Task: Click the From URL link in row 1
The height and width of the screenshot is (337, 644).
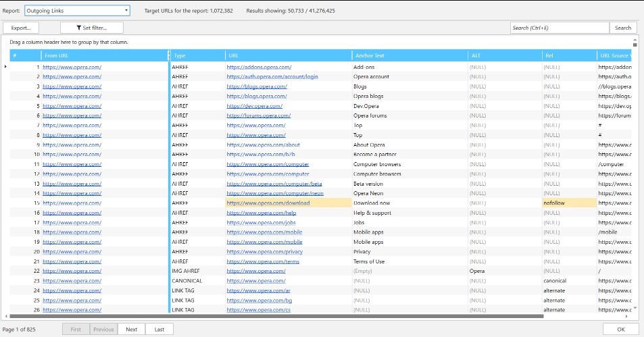Action: coord(72,67)
